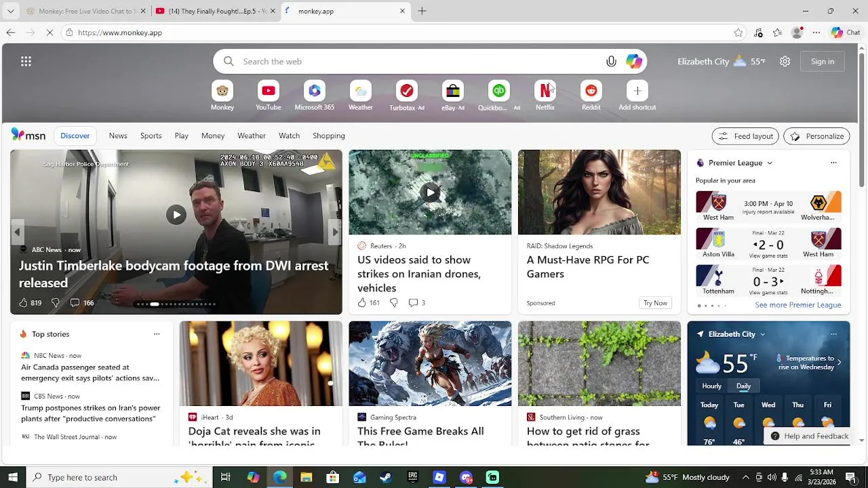Show next carousel story arrow
The width and height of the screenshot is (868, 488).
(x=335, y=232)
